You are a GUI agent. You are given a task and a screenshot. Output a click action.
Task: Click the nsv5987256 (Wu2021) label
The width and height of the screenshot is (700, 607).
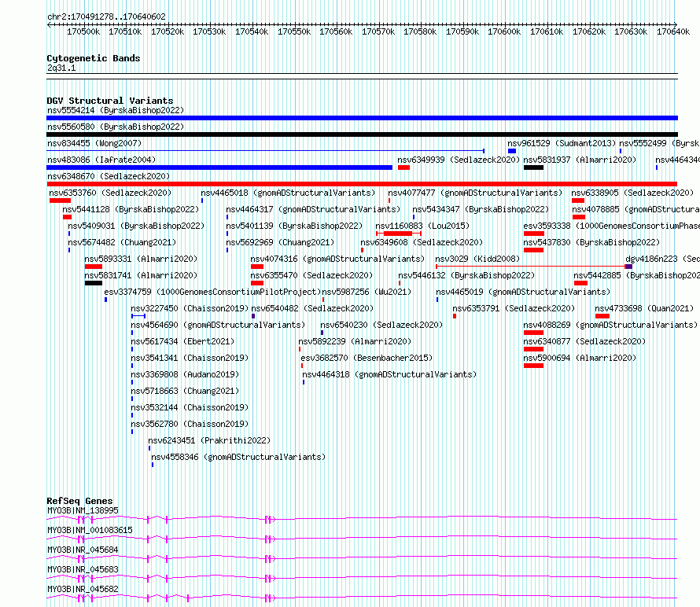(367, 292)
